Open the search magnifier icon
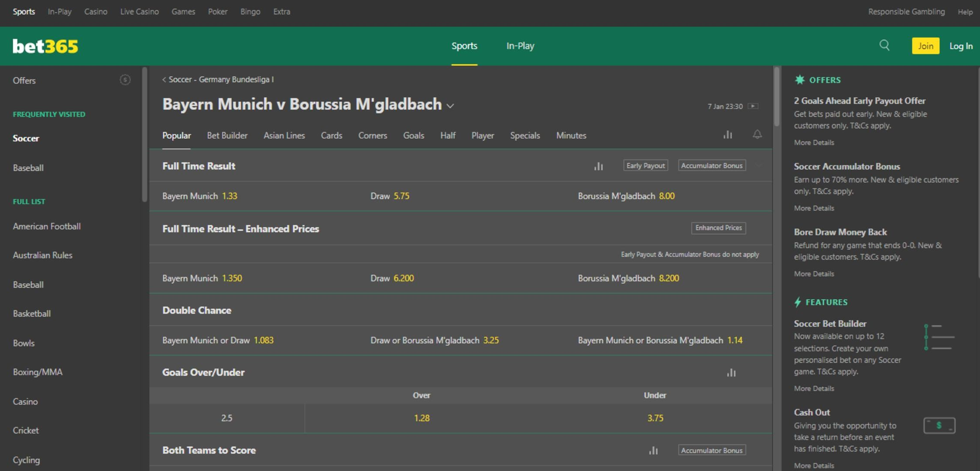This screenshot has height=471, width=980. click(x=884, y=45)
